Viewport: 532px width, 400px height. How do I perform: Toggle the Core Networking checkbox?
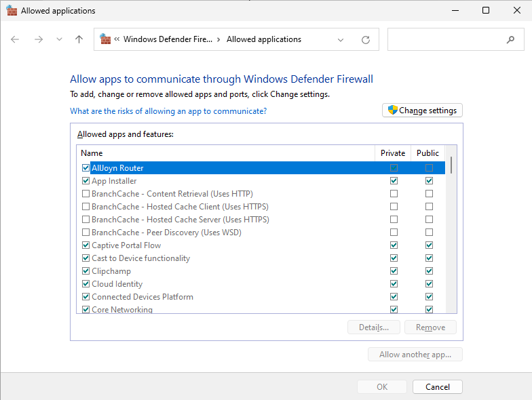click(x=85, y=309)
